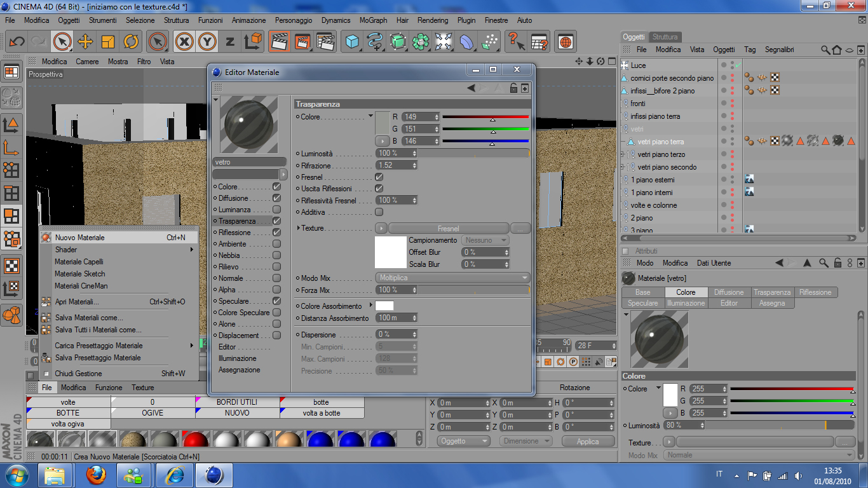The width and height of the screenshot is (868, 488).
Task: Click the World coordinate system cube icon
Action: coord(253,42)
